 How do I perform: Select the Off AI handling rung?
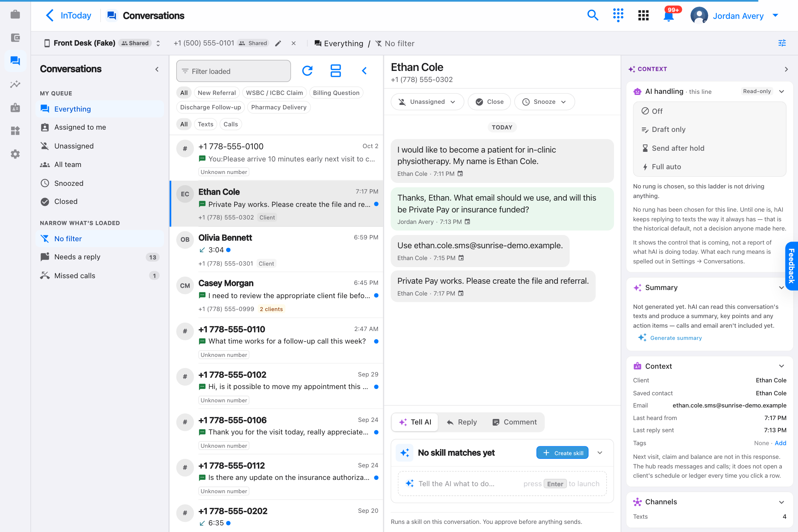(709, 111)
